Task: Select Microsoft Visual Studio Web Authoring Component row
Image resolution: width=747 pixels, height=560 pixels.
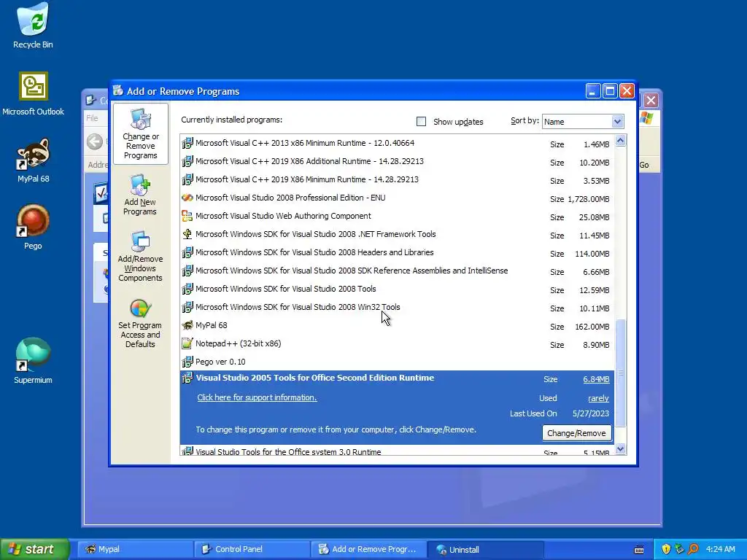Action: pyautogui.click(x=396, y=216)
